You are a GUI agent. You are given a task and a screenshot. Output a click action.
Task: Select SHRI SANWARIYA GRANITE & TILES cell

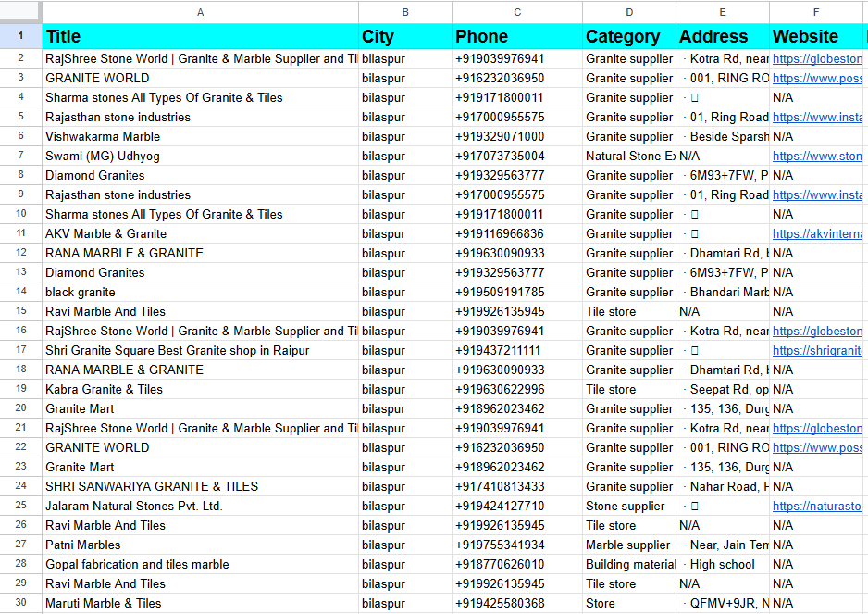click(201, 486)
